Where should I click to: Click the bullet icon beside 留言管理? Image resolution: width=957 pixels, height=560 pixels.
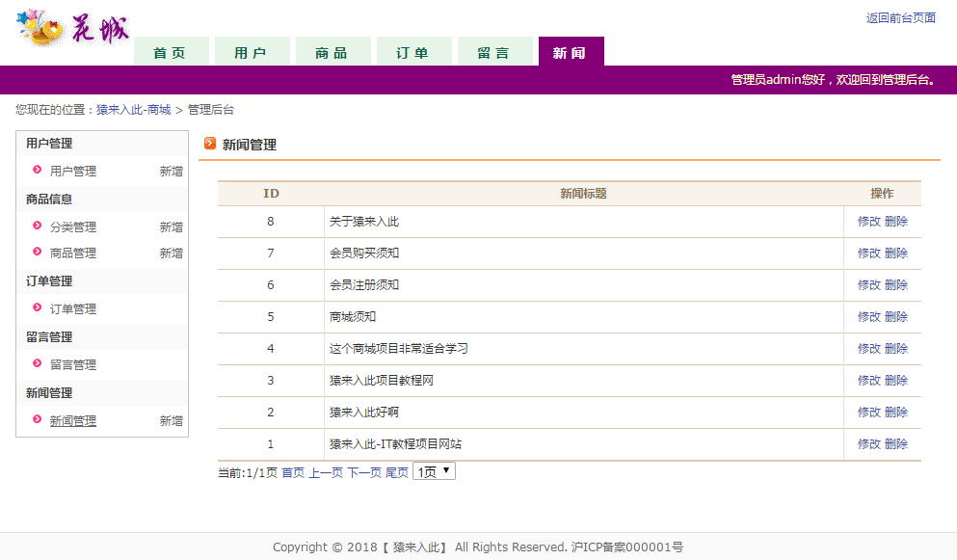38,363
